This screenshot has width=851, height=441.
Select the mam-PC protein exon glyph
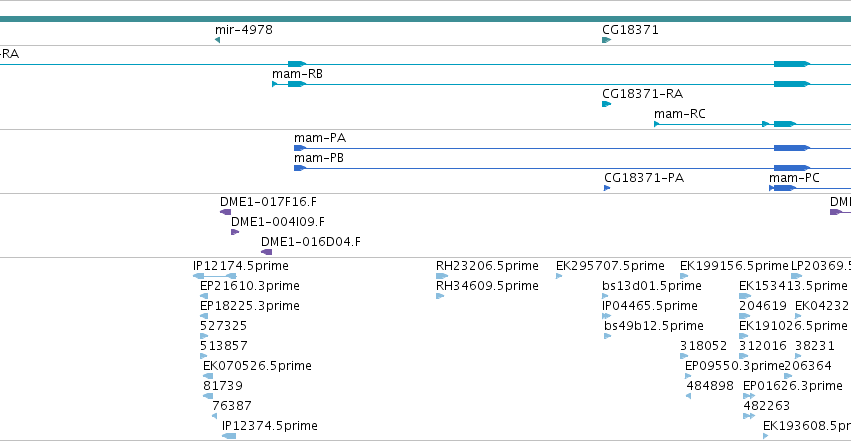tap(783, 188)
